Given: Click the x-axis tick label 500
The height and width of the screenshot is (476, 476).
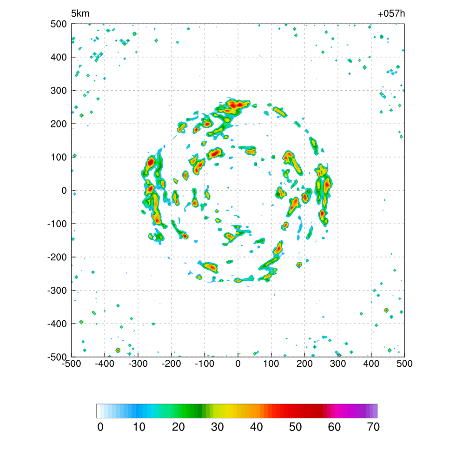Looking at the screenshot, I should pos(404,364).
